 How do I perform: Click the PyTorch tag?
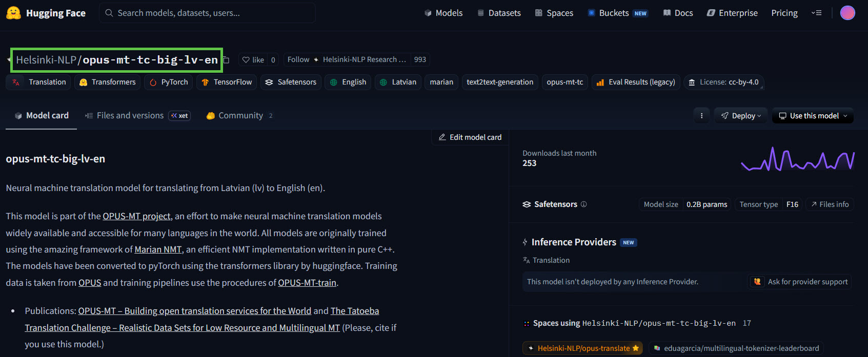(x=169, y=82)
